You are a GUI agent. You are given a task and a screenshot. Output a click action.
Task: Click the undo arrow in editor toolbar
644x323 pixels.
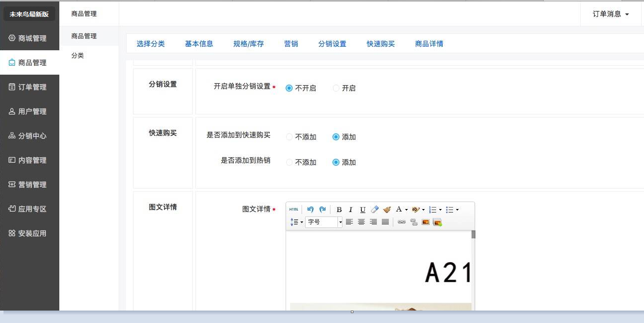pos(311,210)
